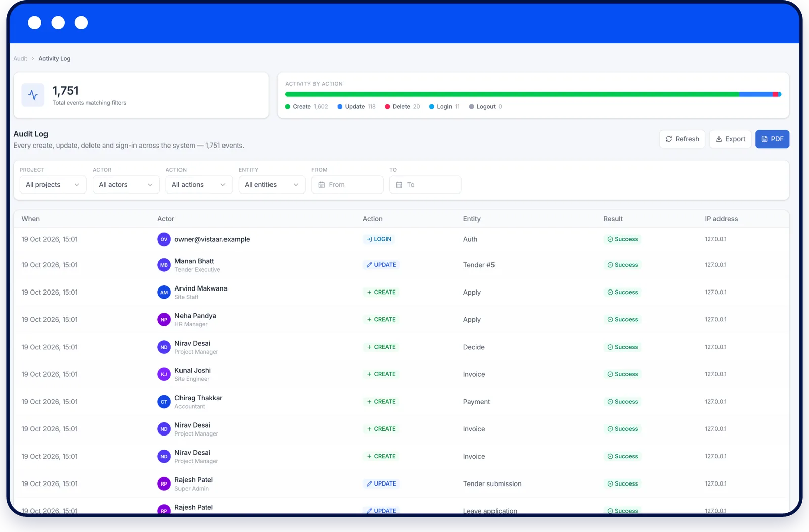The height and width of the screenshot is (532, 809).
Task: Click the NP avatar for Neha Pandya
Action: 164,319
